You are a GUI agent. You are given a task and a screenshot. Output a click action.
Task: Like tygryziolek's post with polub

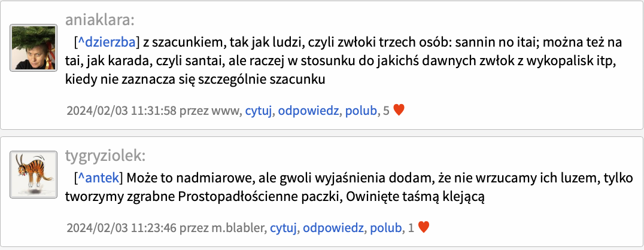pos(385,228)
